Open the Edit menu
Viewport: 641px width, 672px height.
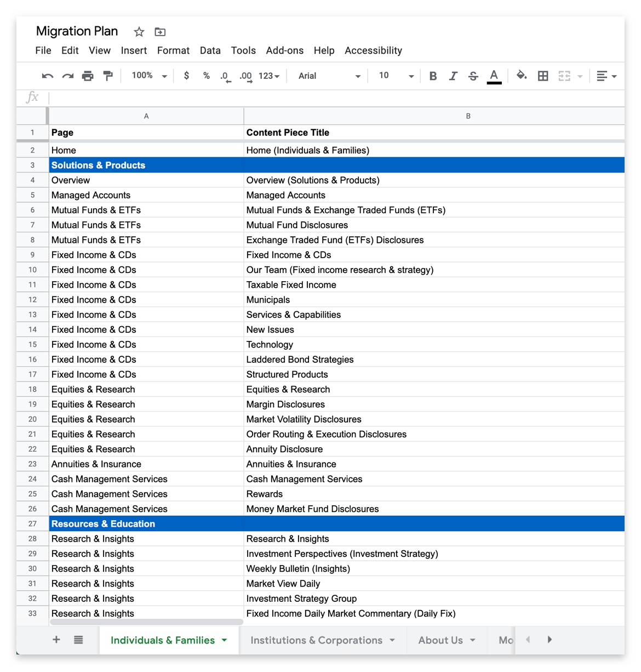[x=70, y=50]
